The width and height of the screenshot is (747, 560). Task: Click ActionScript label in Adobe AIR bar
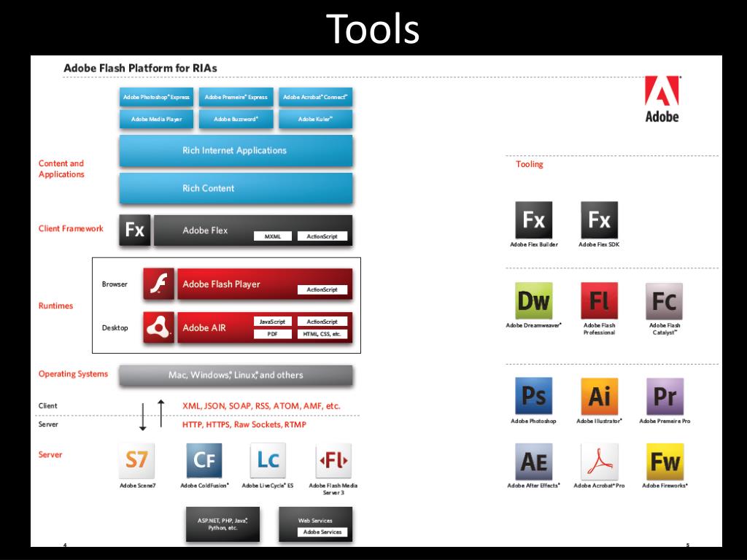[x=322, y=322]
